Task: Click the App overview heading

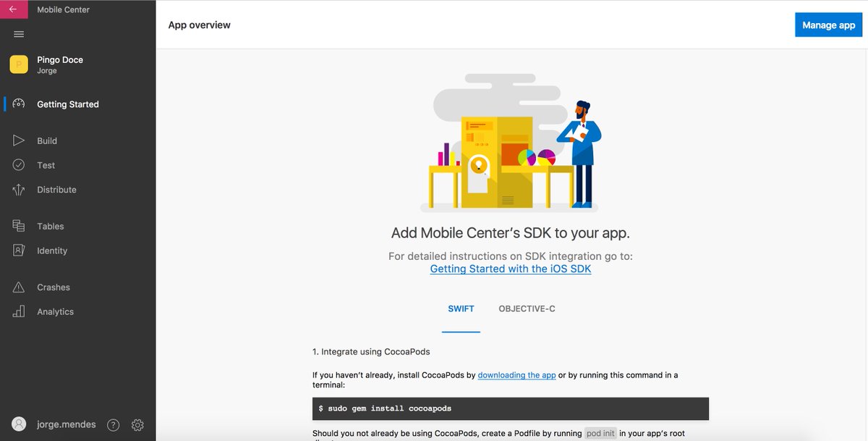Action: click(200, 25)
